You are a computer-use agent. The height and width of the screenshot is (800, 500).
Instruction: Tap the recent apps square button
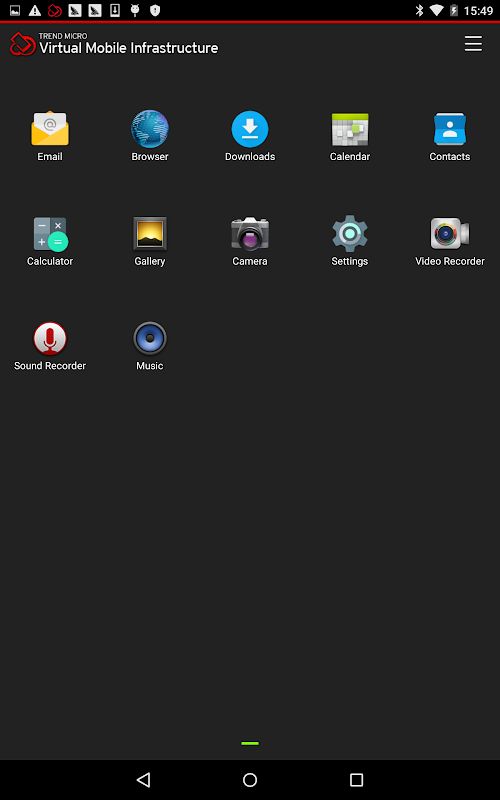(x=356, y=779)
